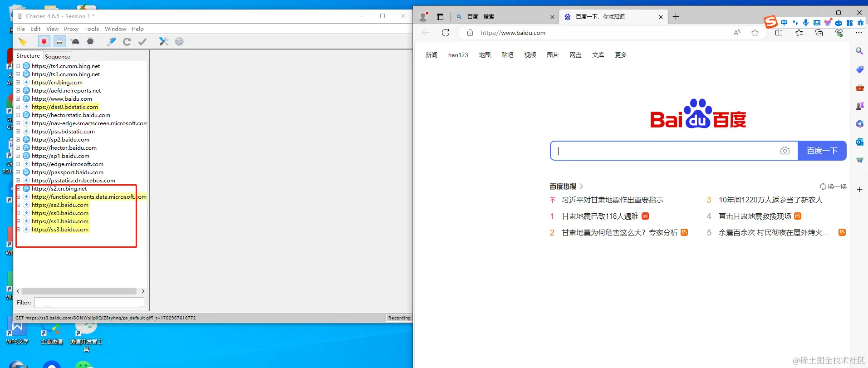The image size is (868, 368).
Task: Select the https://ss0.baidu.com host row
Action: (x=60, y=213)
